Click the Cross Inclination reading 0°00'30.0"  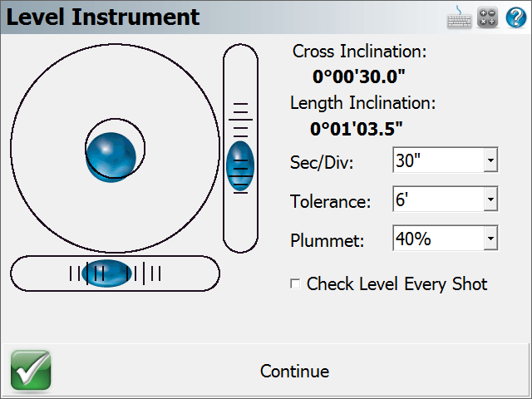click(358, 76)
